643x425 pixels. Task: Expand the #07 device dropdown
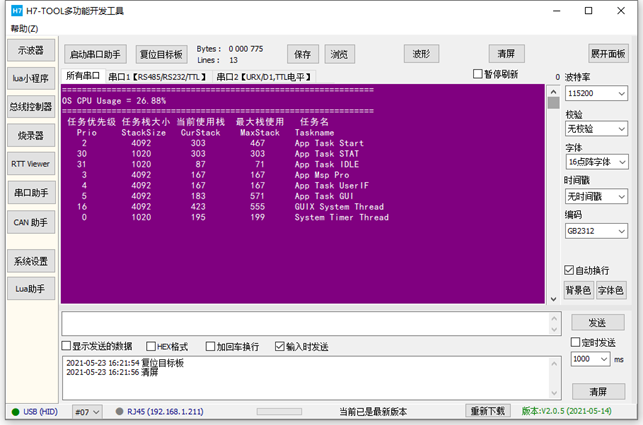[x=87, y=411]
